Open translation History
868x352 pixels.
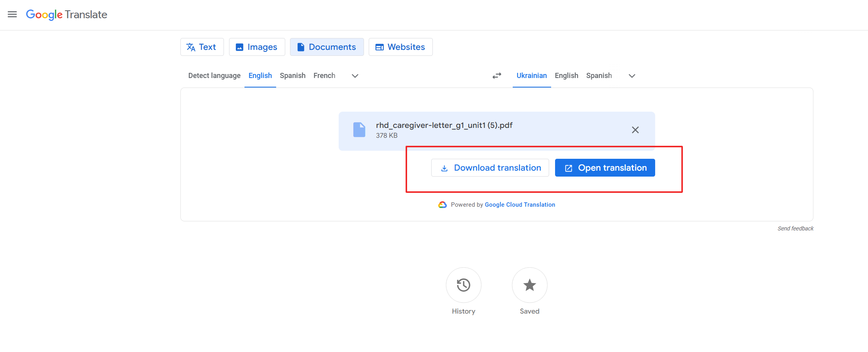(x=464, y=285)
